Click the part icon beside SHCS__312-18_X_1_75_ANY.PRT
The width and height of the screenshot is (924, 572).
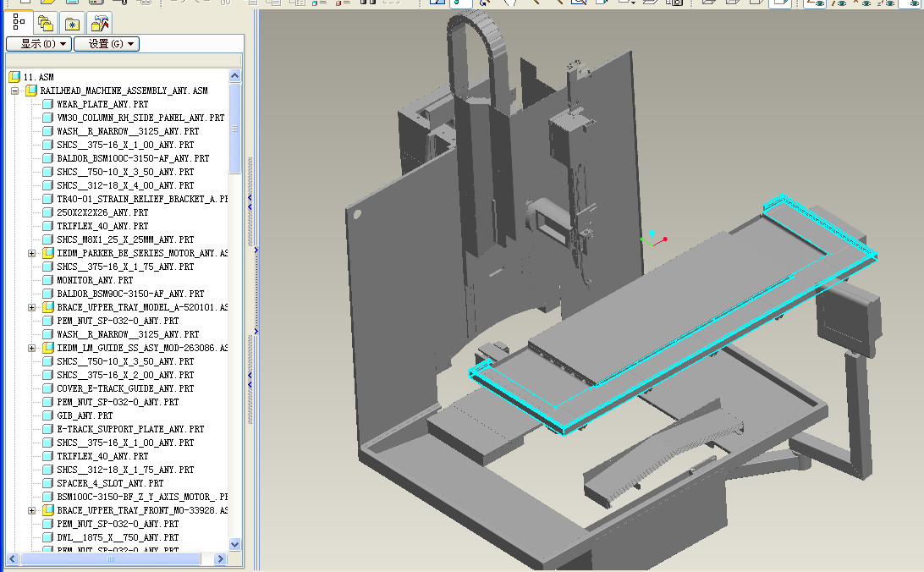pos(48,470)
